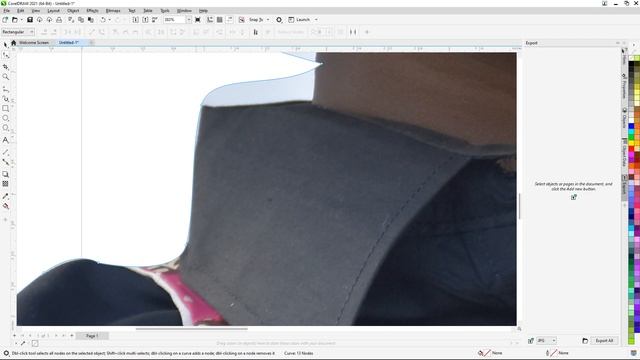Select the Polygon tool in the toolbox

[x=5, y=128]
